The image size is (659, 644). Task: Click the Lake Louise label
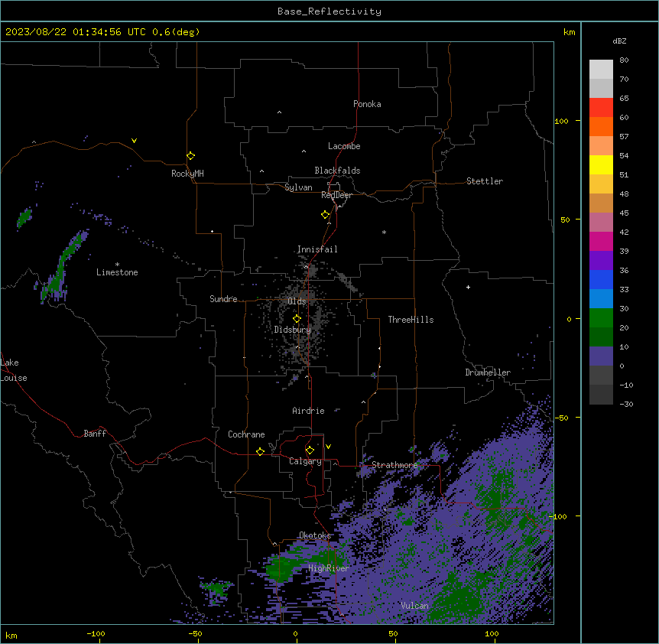(14, 370)
